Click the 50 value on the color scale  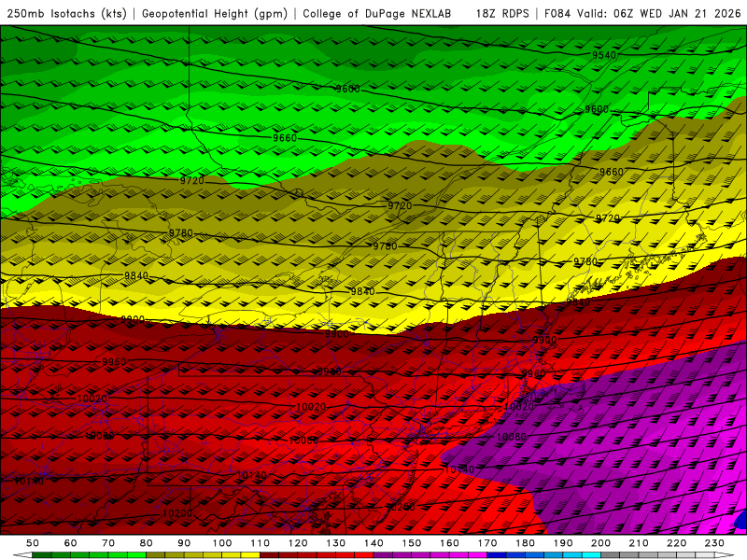pyautogui.click(x=33, y=543)
